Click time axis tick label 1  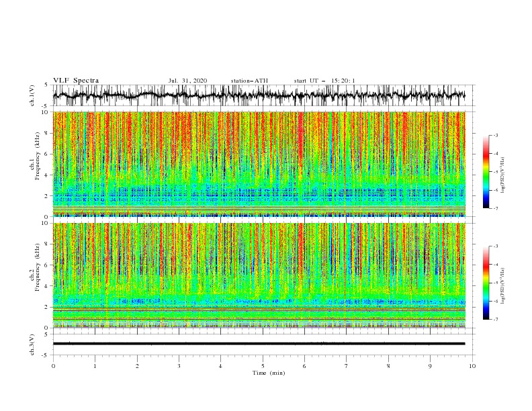click(x=95, y=366)
